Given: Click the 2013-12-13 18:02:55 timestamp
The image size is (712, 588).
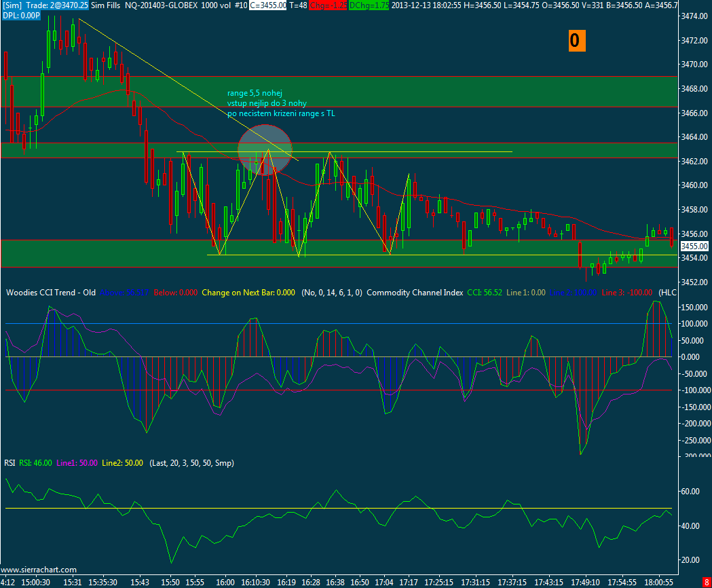Looking at the screenshot, I should (x=427, y=5).
